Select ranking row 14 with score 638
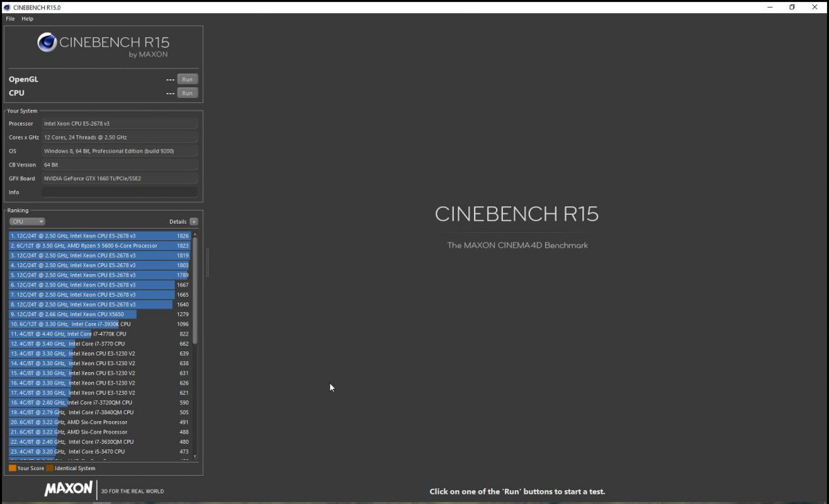The height and width of the screenshot is (504, 829). (x=99, y=363)
